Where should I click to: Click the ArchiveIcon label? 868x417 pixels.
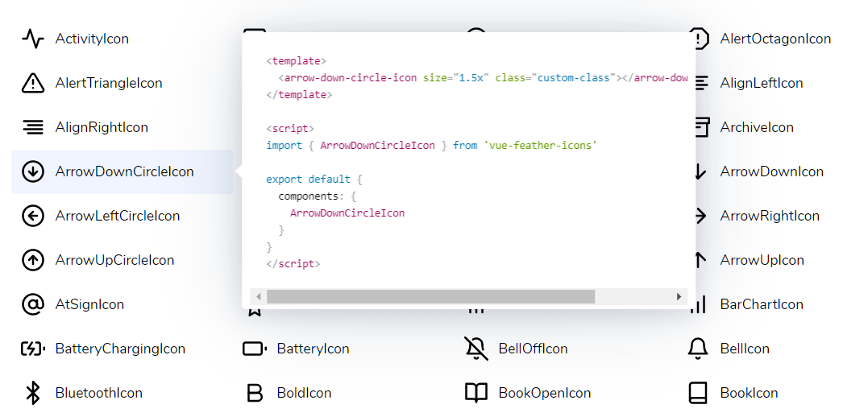[x=757, y=127]
